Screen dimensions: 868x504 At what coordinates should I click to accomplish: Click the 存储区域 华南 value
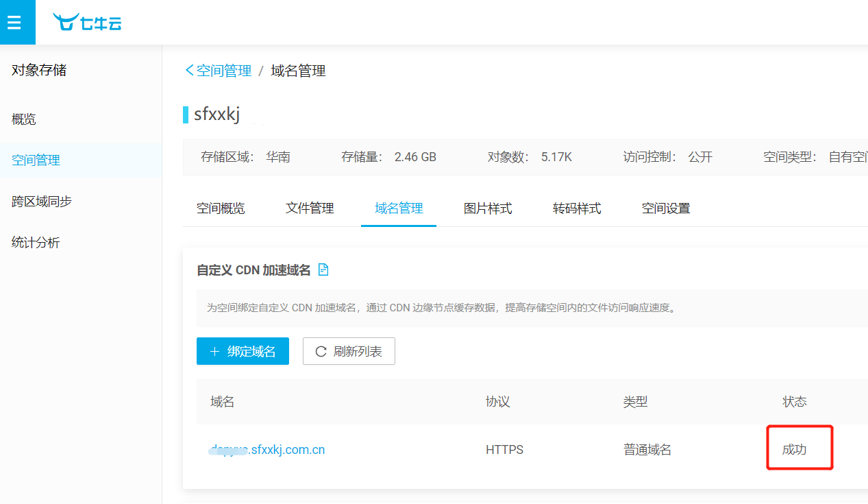tap(278, 157)
